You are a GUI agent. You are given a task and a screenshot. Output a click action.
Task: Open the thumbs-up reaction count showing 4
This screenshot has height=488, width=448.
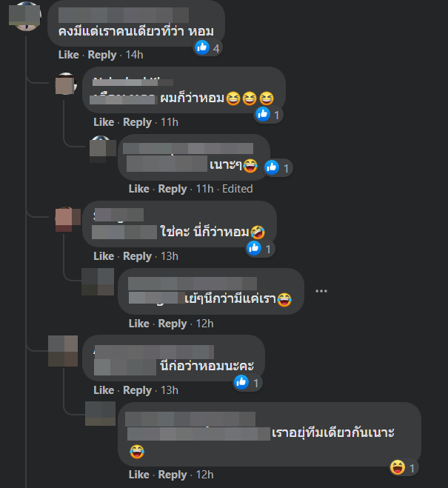[208, 48]
